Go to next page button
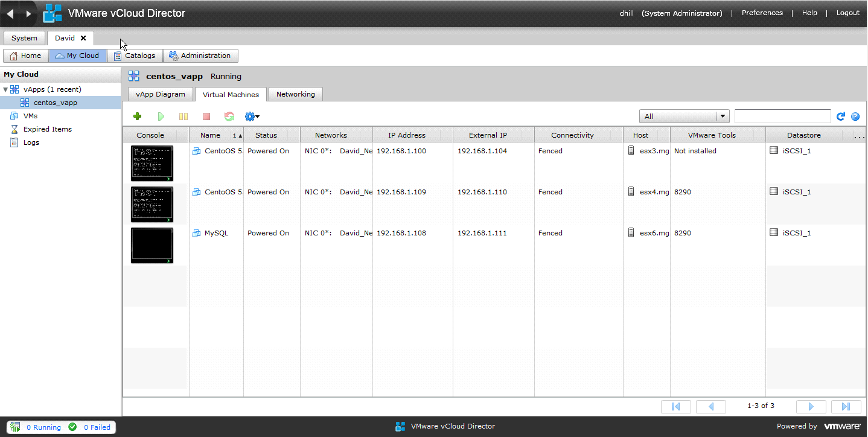The width and height of the screenshot is (868, 437). coord(811,406)
